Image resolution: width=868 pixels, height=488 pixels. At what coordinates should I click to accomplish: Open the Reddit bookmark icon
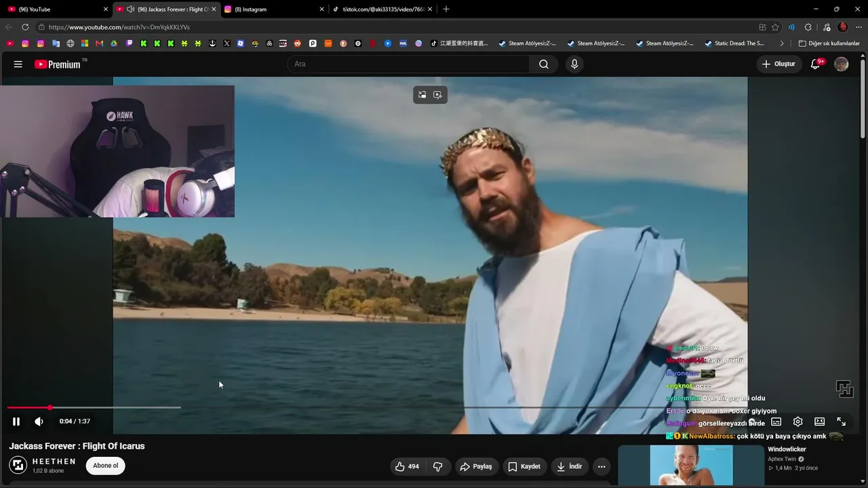(x=298, y=43)
